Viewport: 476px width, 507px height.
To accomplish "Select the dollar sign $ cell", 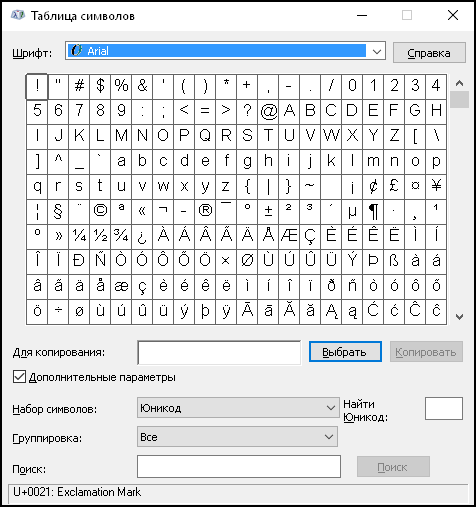I will click(x=100, y=87).
